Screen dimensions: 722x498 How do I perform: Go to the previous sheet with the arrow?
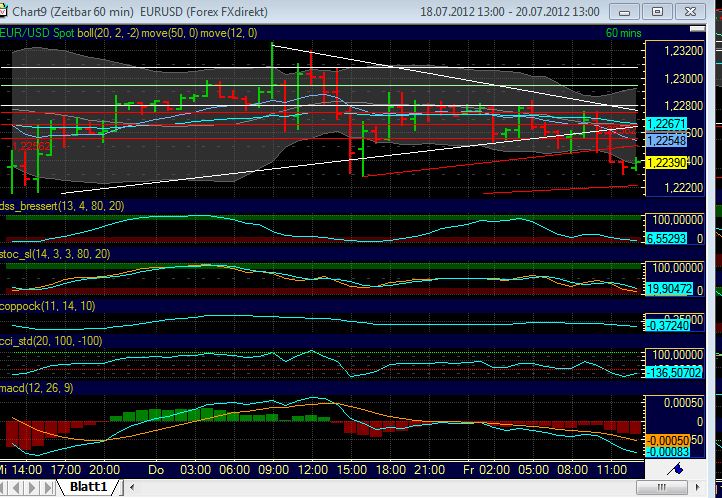click(16, 487)
